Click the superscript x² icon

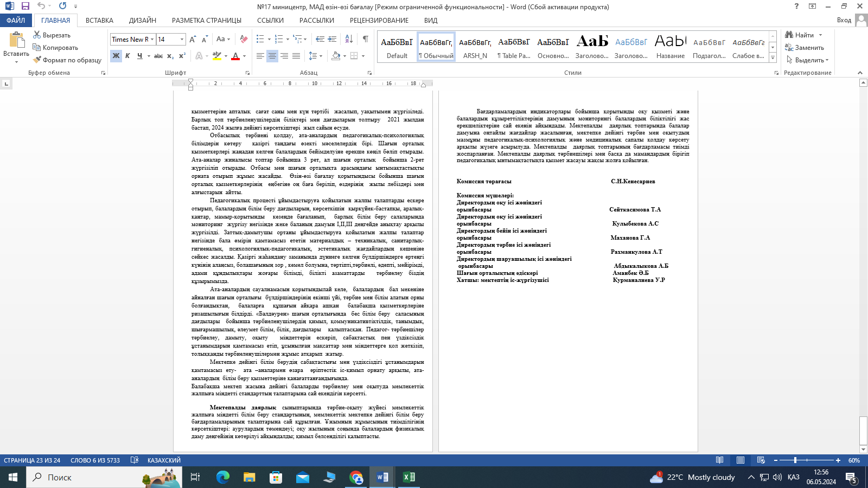[182, 56]
